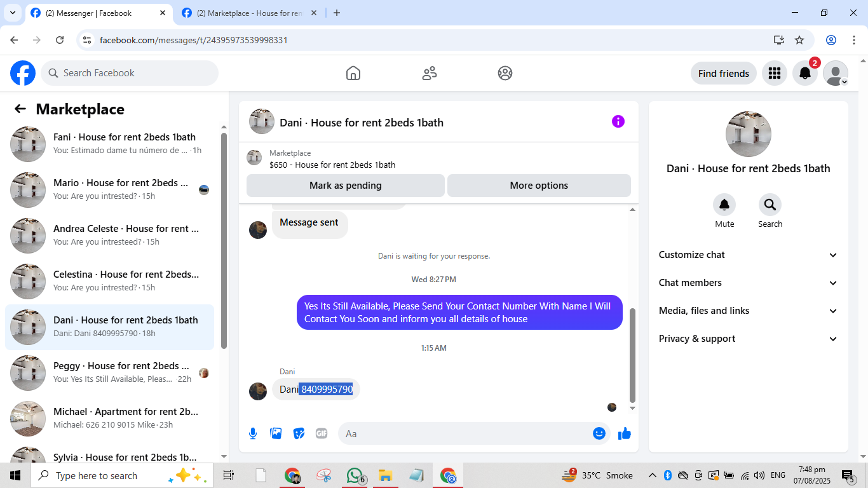868x488 pixels.
Task: Open Peggy's House for rent conversation
Action: (109, 373)
